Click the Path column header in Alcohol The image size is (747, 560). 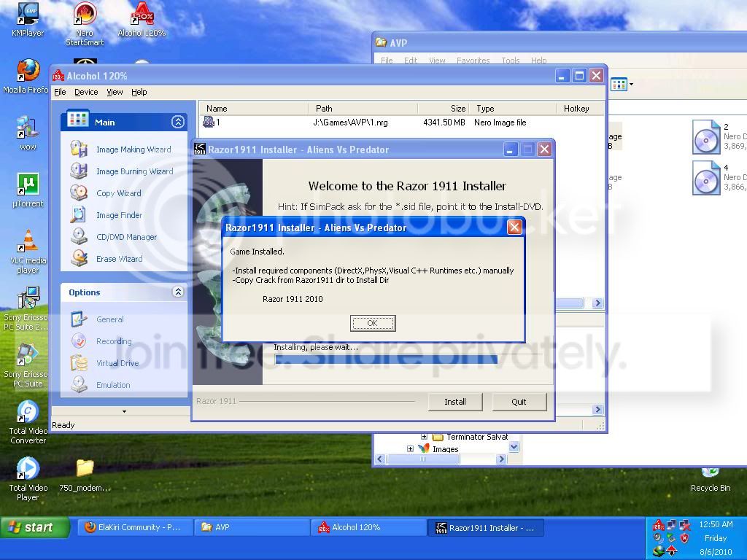[x=363, y=109]
